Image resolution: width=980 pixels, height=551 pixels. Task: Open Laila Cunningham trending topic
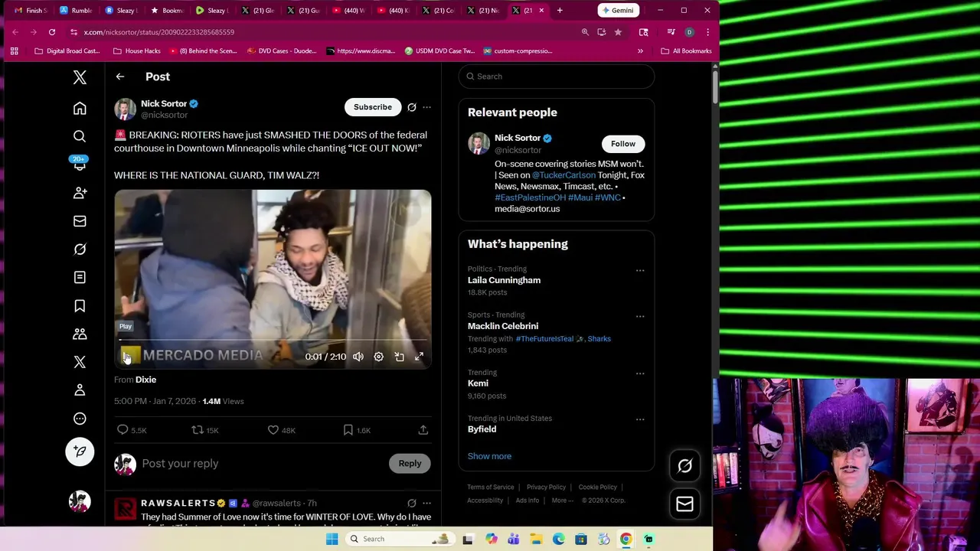(504, 280)
